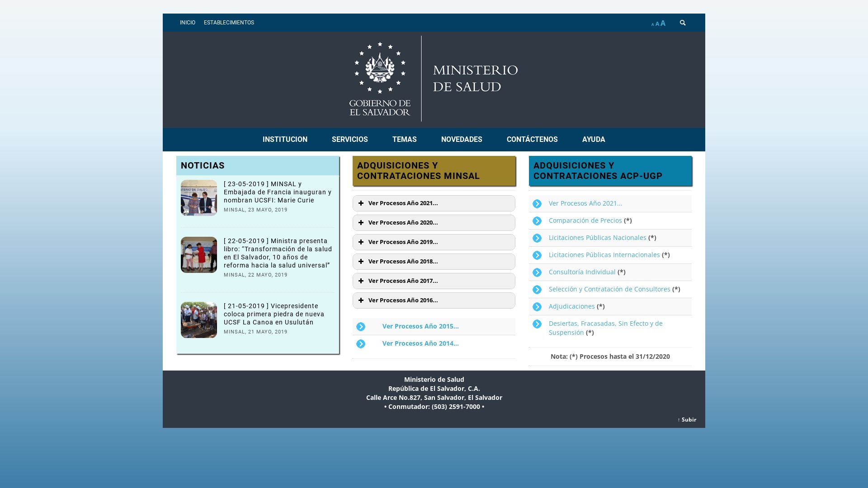Open news thumbnail for Embajada de Francia article

(199, 198)
